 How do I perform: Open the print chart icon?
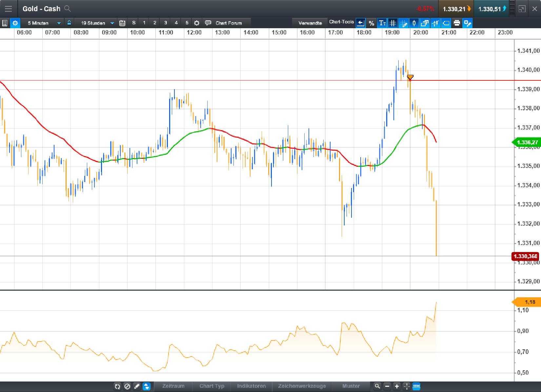coord(456,23)
